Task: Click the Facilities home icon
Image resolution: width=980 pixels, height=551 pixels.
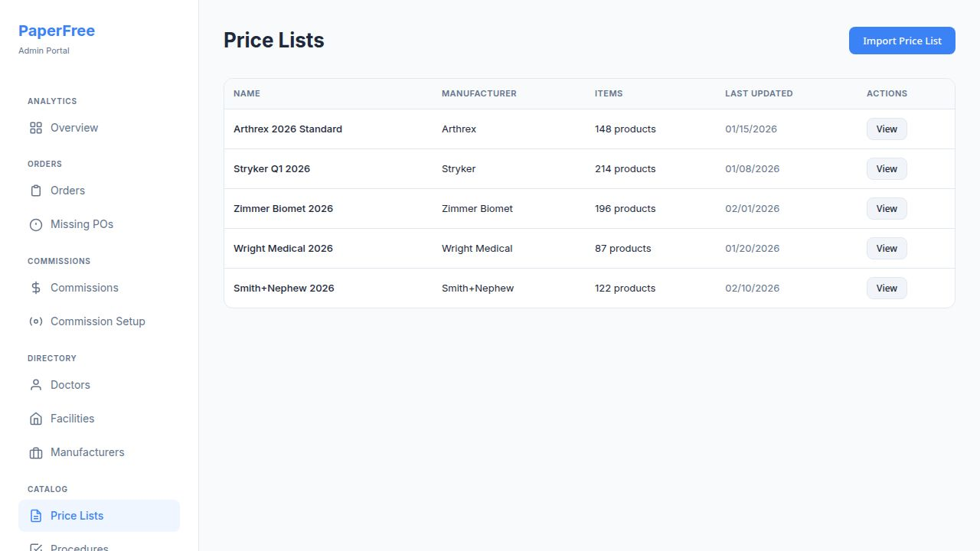Action: click(35, 419)
